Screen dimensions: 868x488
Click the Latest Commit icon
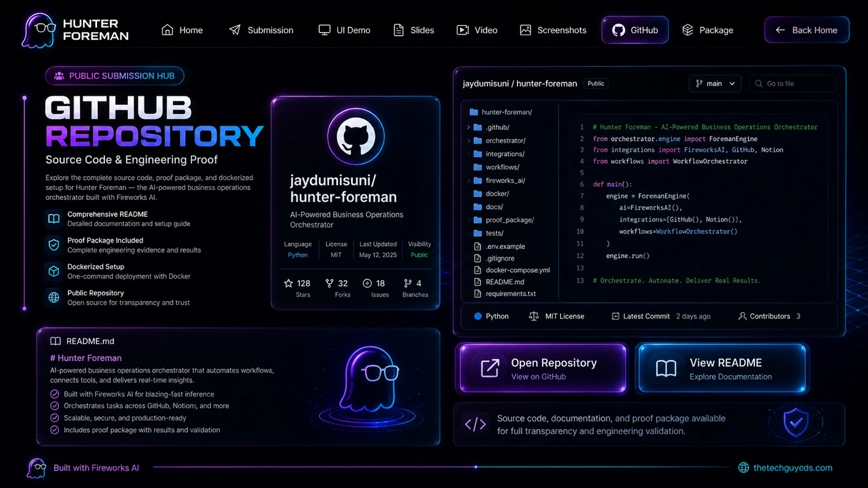click(x=615, y=316)
